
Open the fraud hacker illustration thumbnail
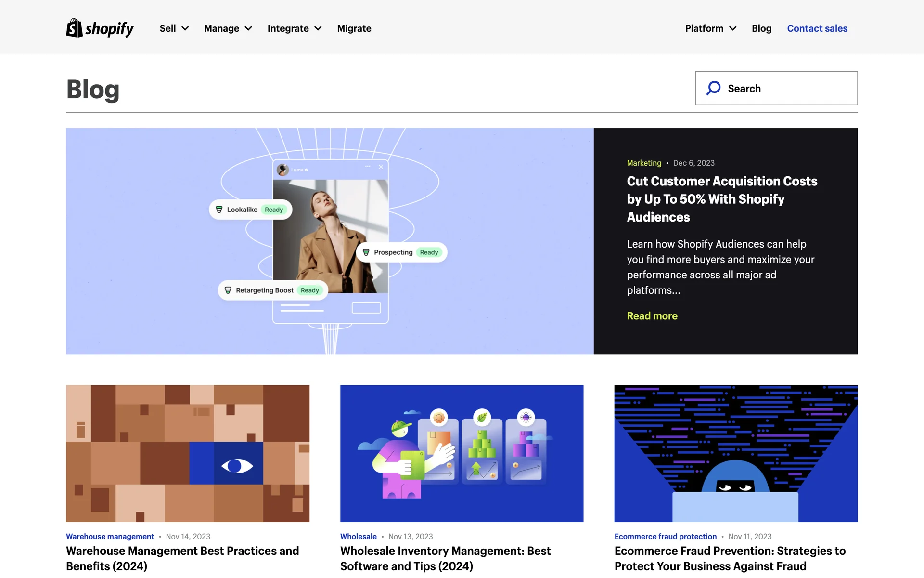click(x=735, y=453)
